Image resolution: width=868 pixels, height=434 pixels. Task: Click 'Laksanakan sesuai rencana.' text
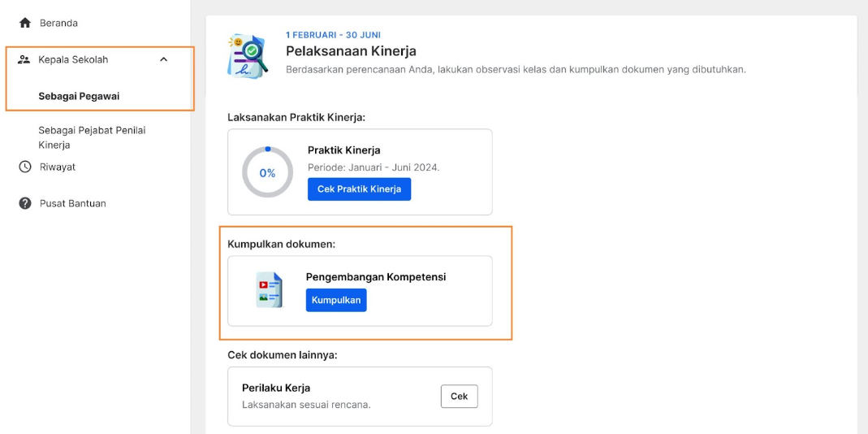tap(306, 405)
